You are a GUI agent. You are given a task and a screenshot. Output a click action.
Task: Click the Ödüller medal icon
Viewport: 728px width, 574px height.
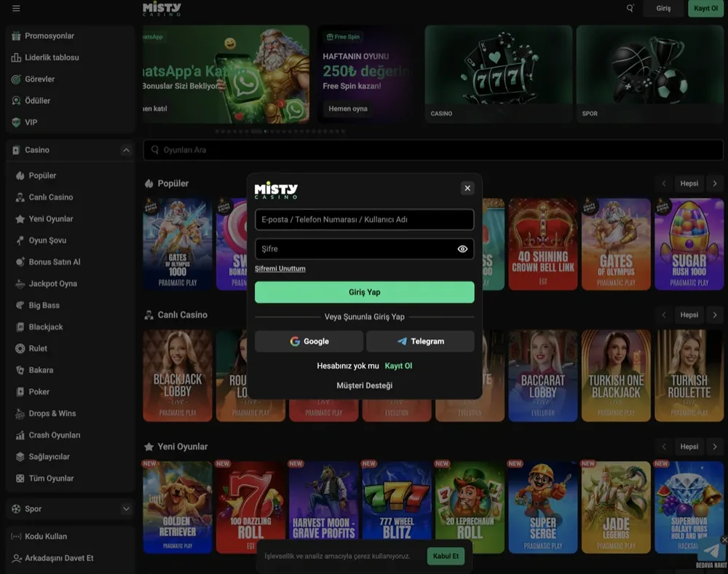pyautogui.click(x=16, y=101)
